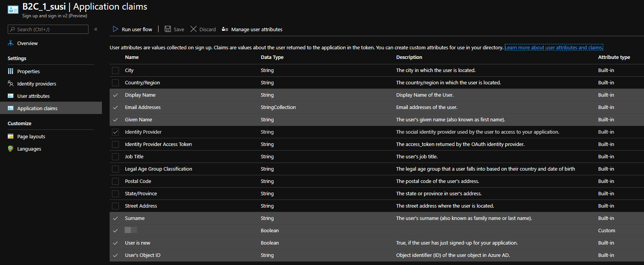
Task: Uncheck the Identity Provider claim
Action: [x=115, y=132]
